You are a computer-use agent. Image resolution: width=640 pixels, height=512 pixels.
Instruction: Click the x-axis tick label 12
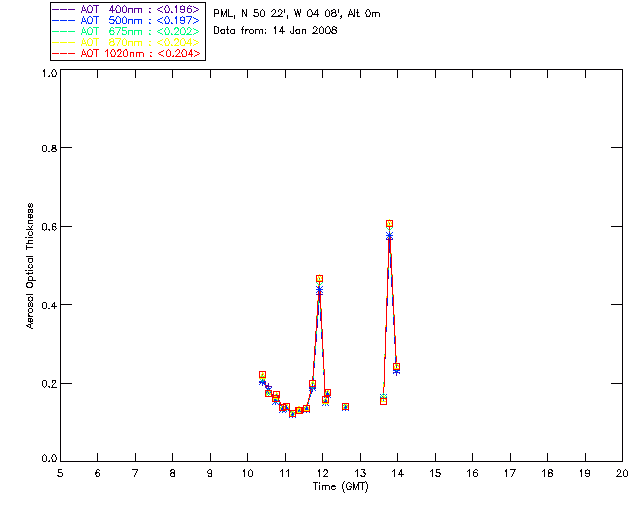tap(322, 473)
